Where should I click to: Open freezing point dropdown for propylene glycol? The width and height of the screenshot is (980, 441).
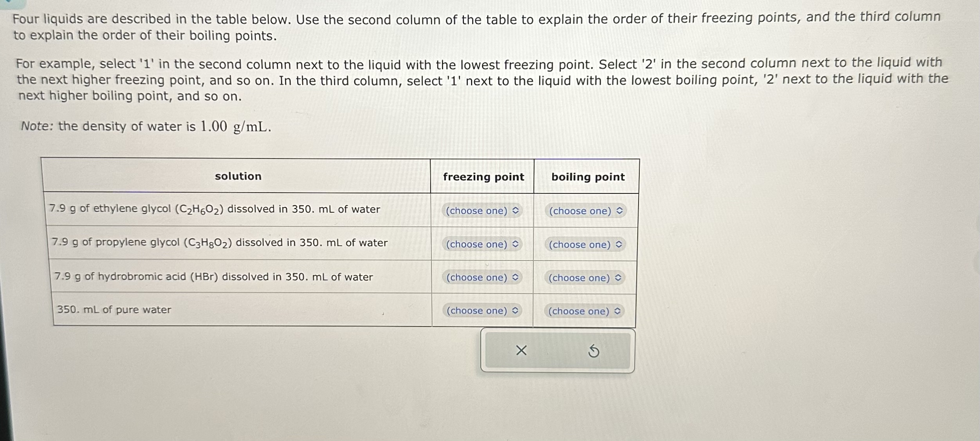pos(482,244)
